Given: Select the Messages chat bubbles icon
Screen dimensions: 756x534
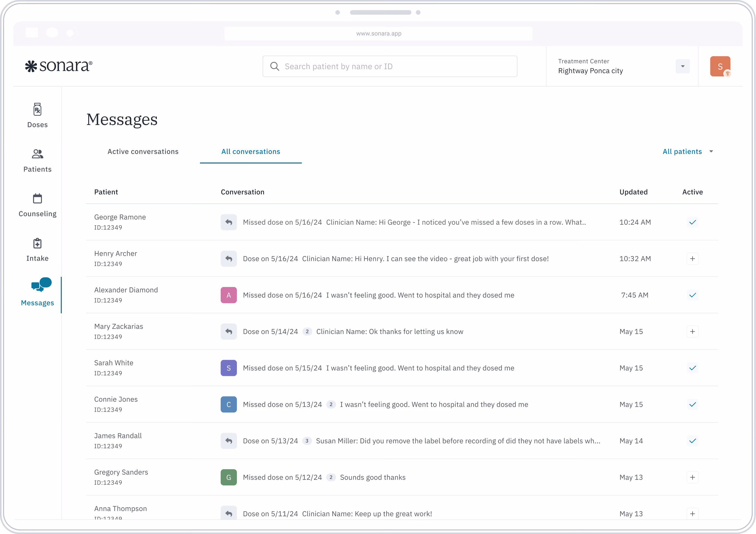Looking at the screenshot, I should pyautogui.click(x=42, y=284).
